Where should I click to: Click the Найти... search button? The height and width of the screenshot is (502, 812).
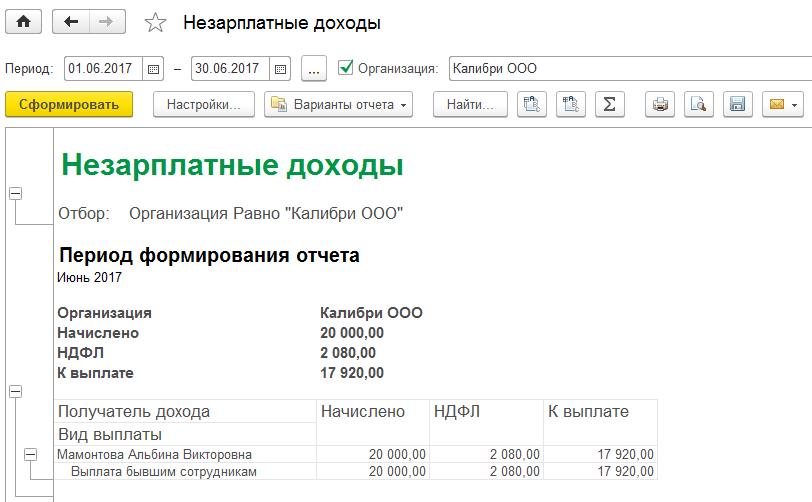(470, 104)
